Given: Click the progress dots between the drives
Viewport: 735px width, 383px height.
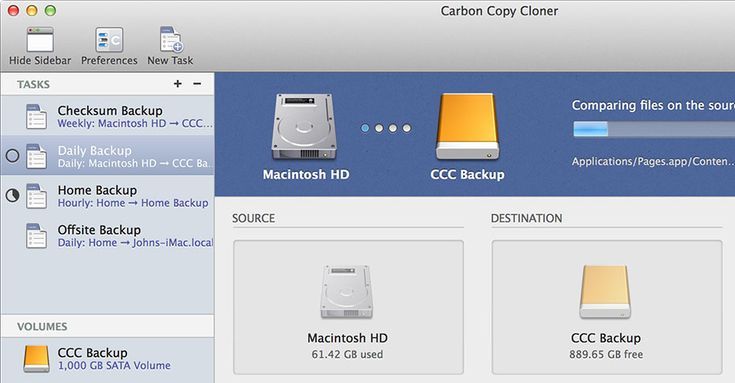Looking at the screenshot, I should pyautogui.click(x=386, y=128).
